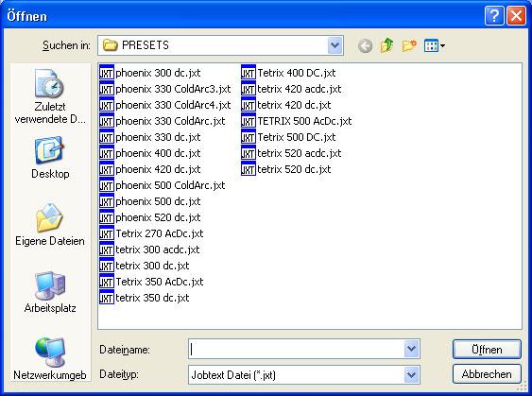
Task: Open Netzwerkumgebung location
Action: 50,359
